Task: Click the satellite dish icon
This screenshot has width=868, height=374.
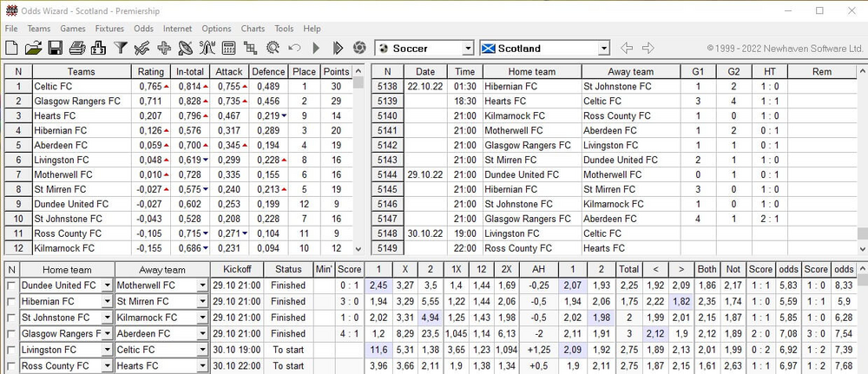Action: click(x=185, y=49)
